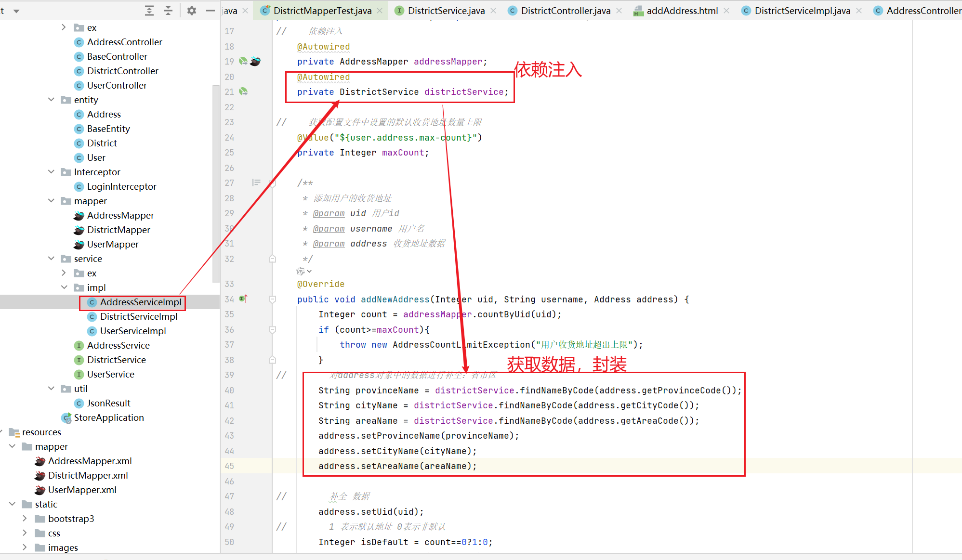Image resolution: width=962 pixels, height=560 pixels.
Task: Select AddressMapper.xml in resources mapper
Action: (x=90, y=461)
